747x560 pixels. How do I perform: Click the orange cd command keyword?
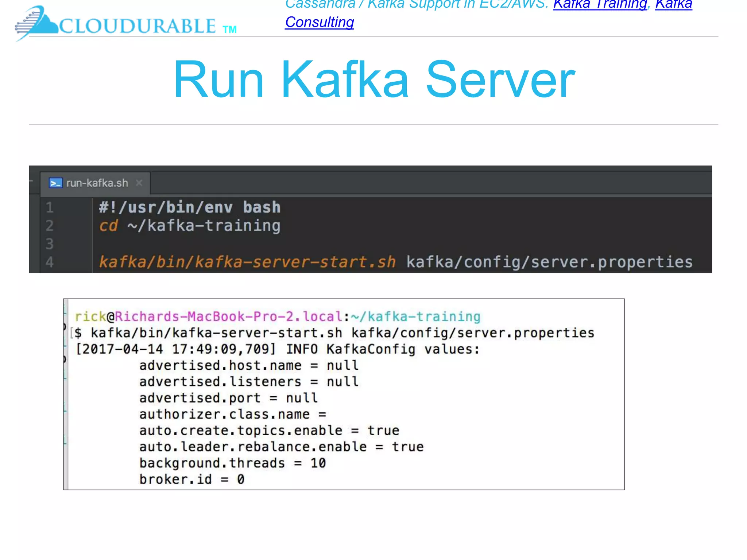point(108,226)
